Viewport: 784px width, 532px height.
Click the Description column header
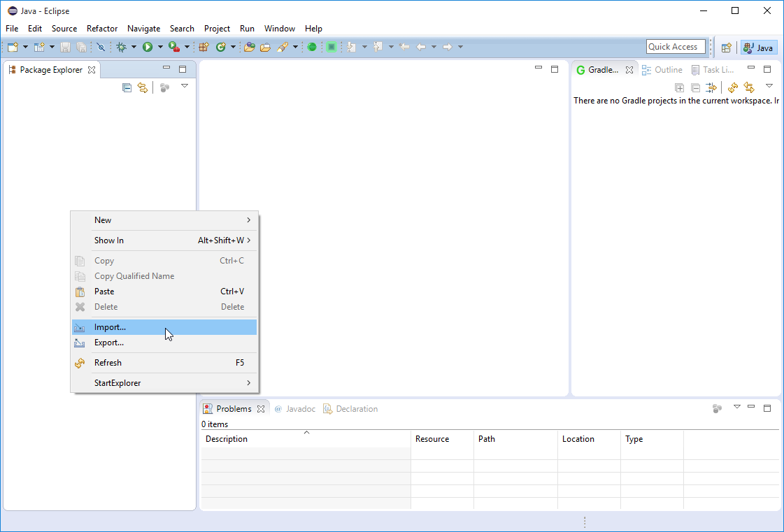[227, 439]
